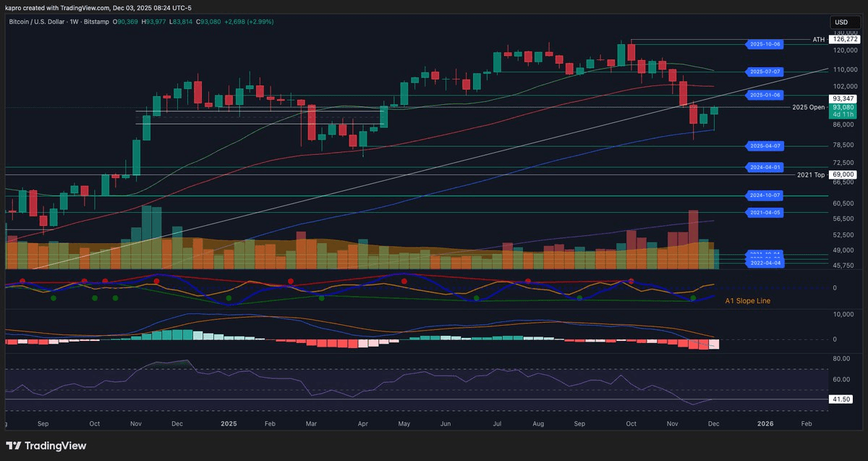Select the 2025 Open line label

(808, 107)
